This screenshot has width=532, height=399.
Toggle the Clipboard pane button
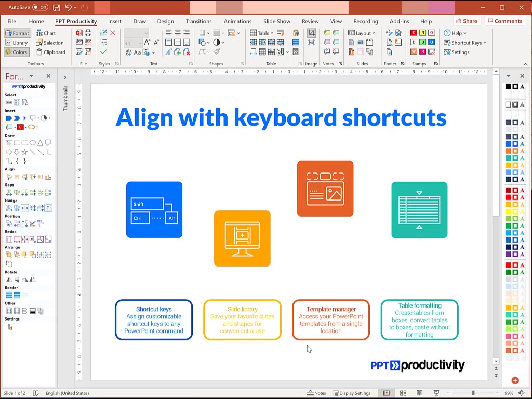pos(51,52)
